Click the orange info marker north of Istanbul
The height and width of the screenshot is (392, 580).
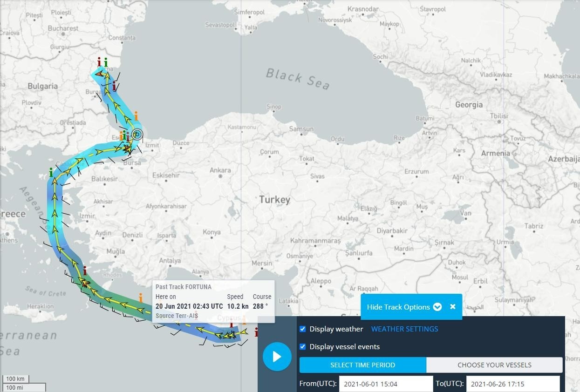point(136,116)
